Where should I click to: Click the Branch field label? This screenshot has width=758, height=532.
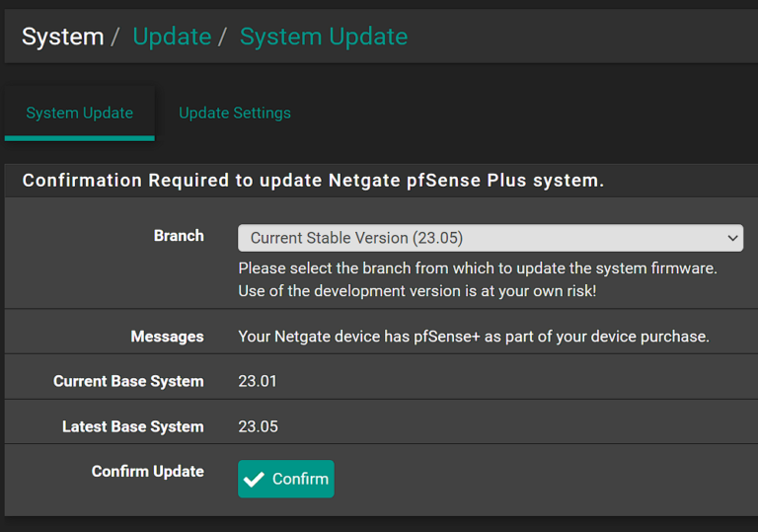[x=179, y=236]
